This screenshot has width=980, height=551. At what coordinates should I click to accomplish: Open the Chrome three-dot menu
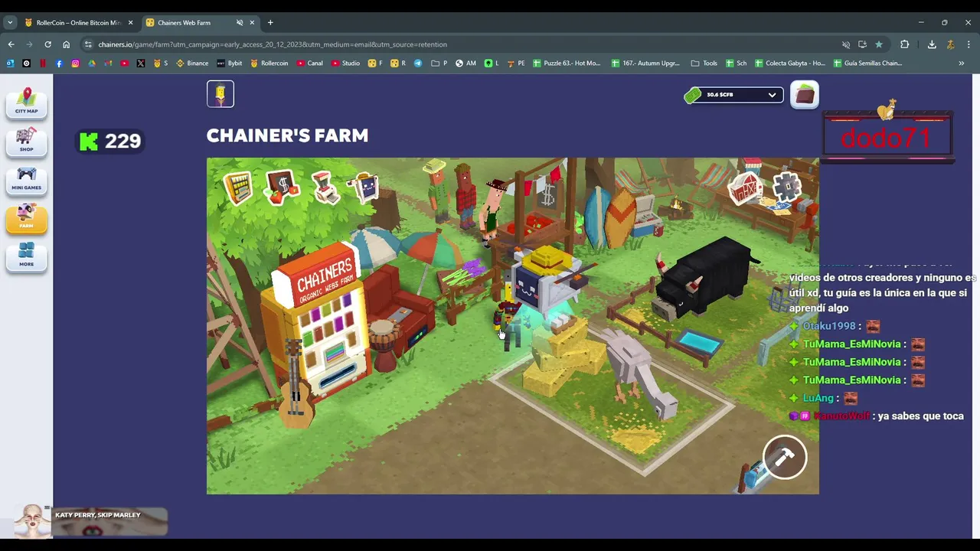[969, 44]
